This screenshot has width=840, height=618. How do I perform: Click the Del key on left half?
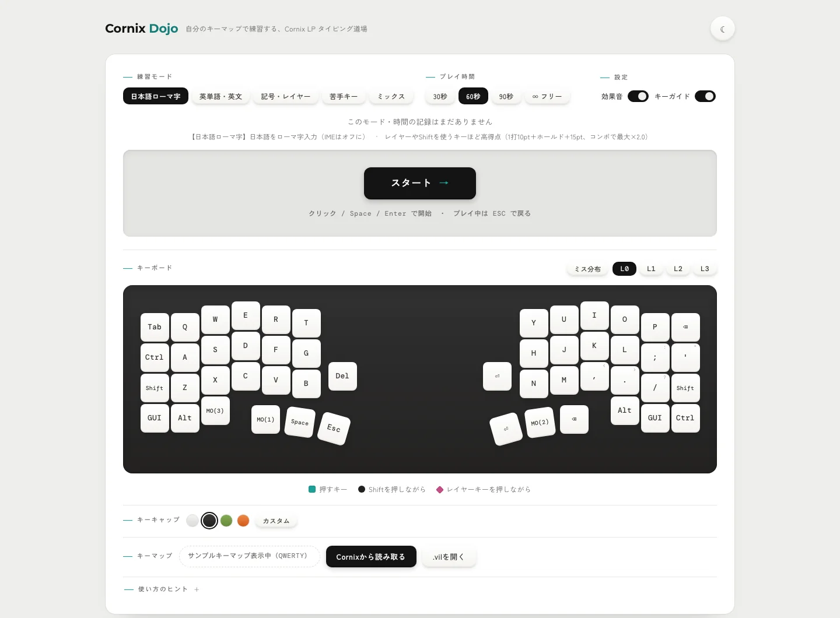342,376
